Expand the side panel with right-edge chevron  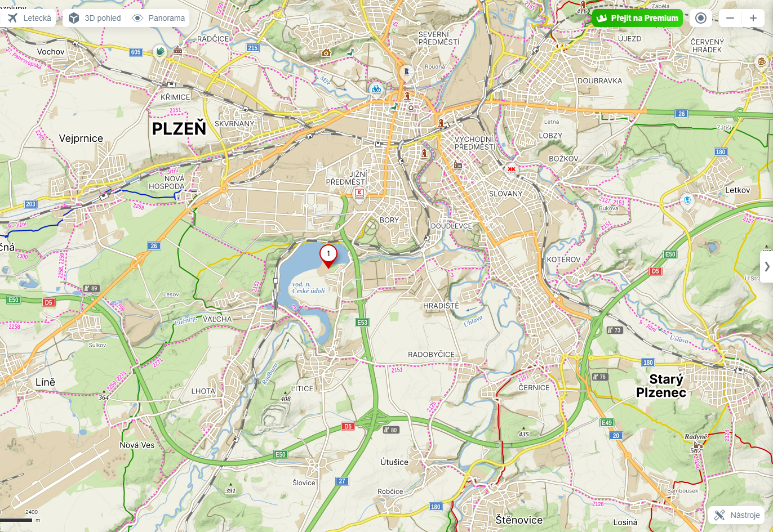click(767, 266)
